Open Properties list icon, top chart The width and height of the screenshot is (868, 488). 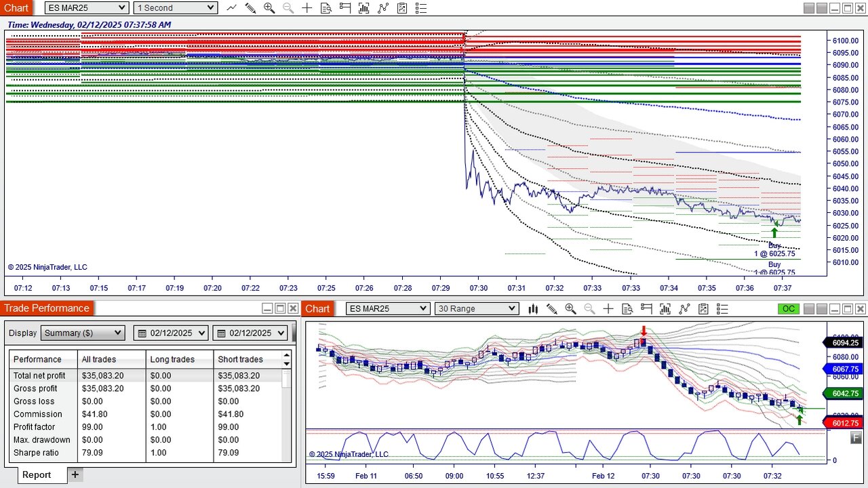[x=421, y=8]
